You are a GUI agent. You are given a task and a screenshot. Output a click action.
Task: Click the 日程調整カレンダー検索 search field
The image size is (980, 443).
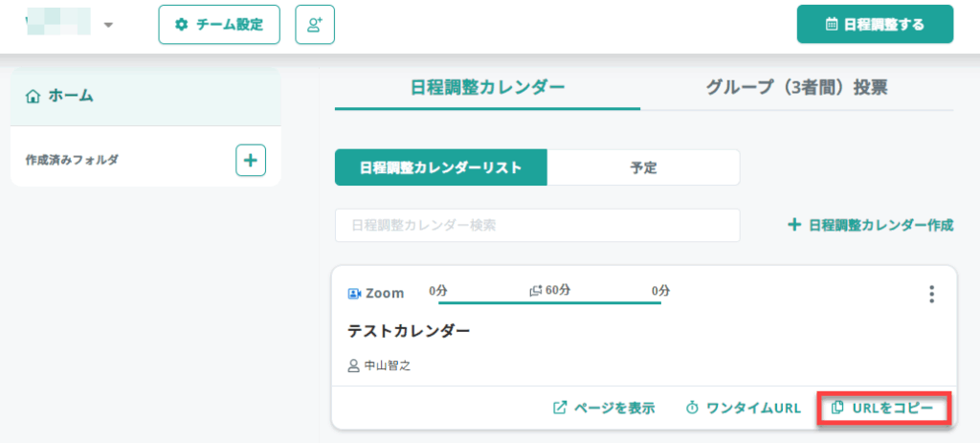[537, 226]
